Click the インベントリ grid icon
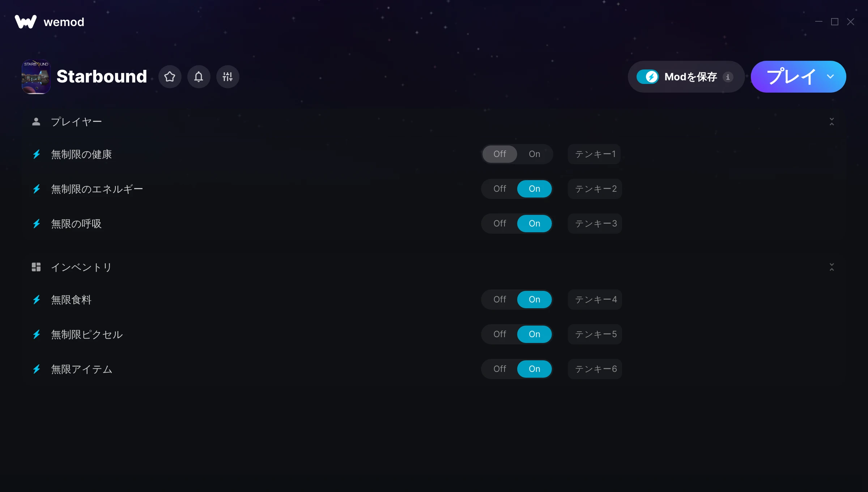Screen dimensions: 868x492 [36, 267]
